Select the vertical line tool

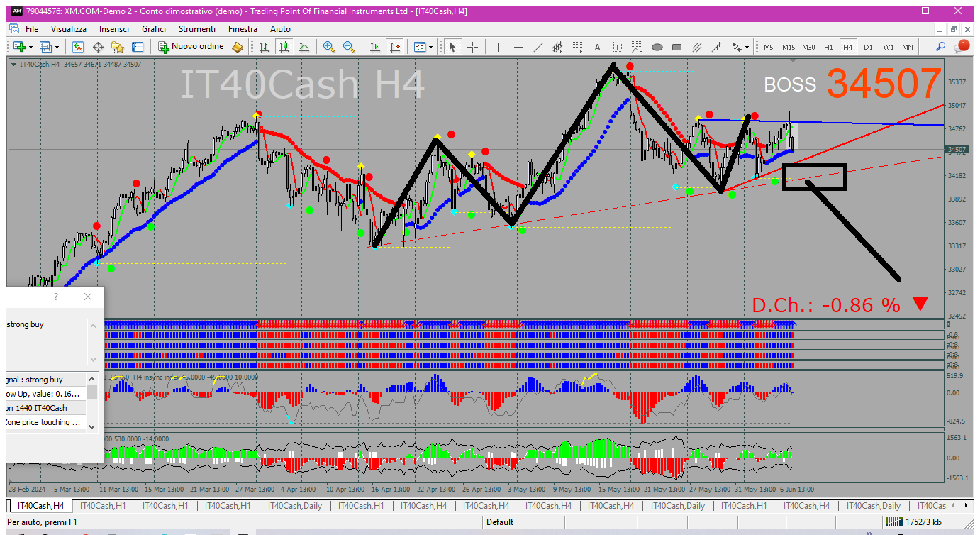click(x=498, y=47)
